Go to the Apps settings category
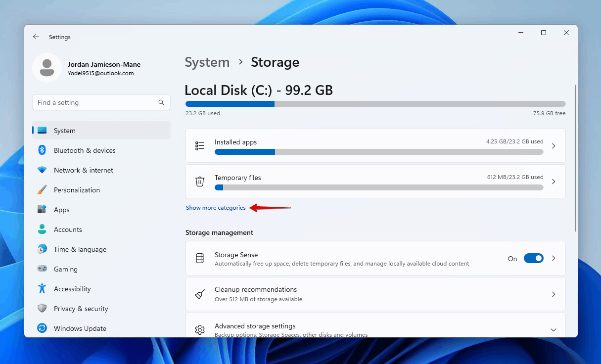The height and width of the screenshot is (364, 601). [x=62, y=210]
